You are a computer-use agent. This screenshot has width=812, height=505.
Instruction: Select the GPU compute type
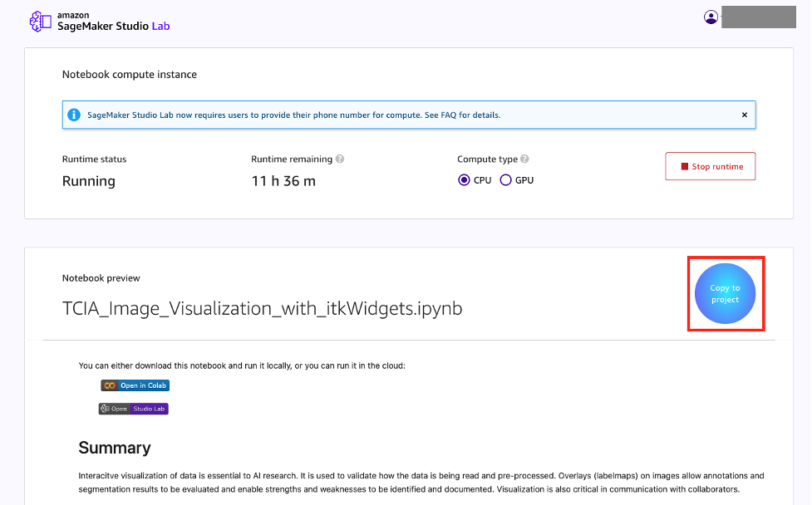coord(505,180)
